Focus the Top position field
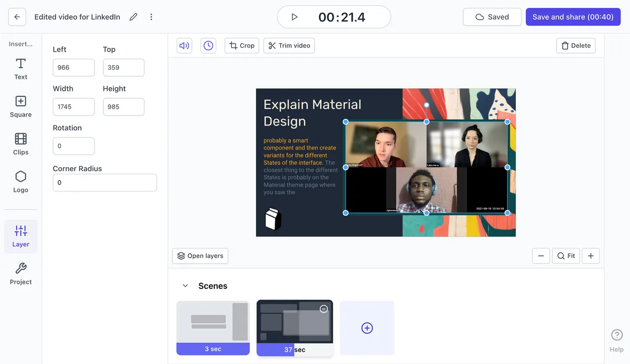630x364 pixels. (x=124, y=67)
